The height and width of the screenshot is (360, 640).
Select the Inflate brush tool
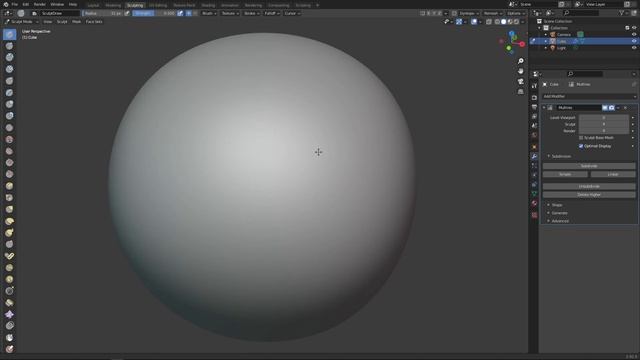(9, 104)
